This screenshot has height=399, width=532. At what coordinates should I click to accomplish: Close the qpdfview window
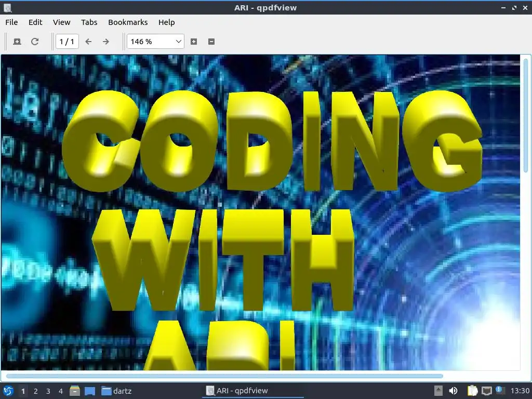(525, 7)
